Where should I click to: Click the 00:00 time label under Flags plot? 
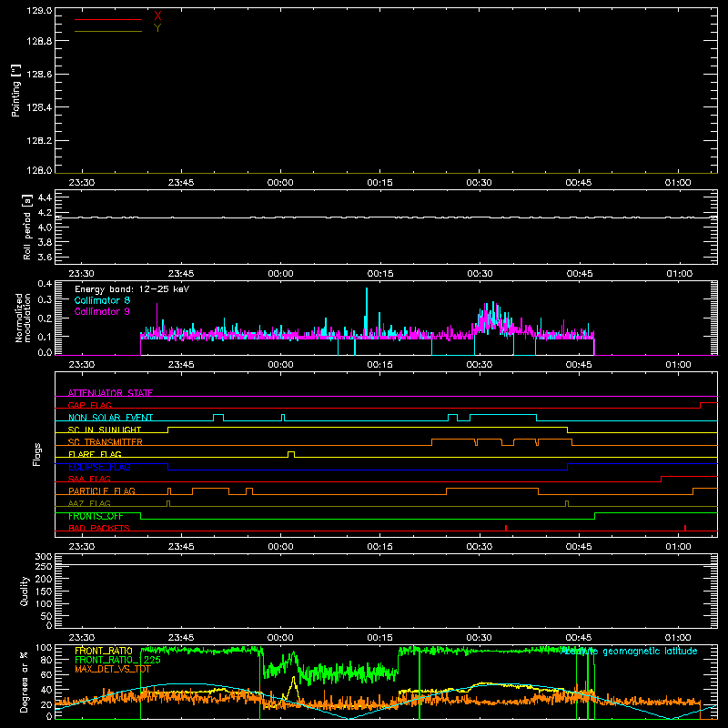tap(280, 547)
